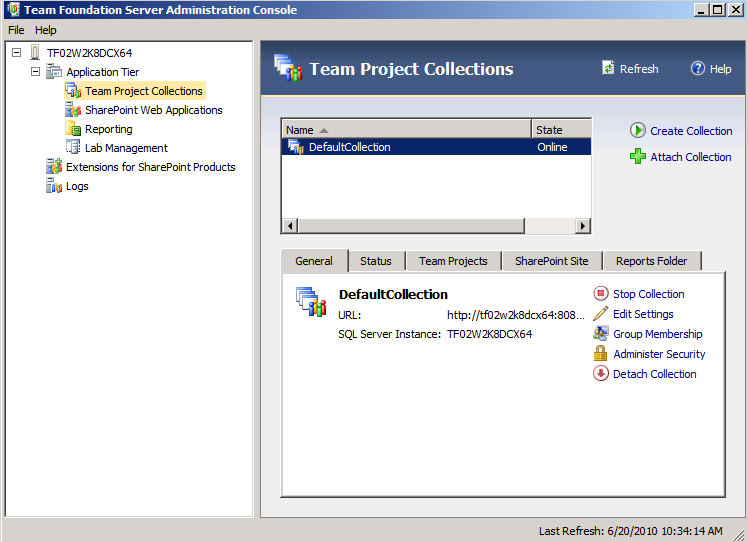Click the Team Project Collections tree icon
Screen dimensions: 748x542
(73, 91)
